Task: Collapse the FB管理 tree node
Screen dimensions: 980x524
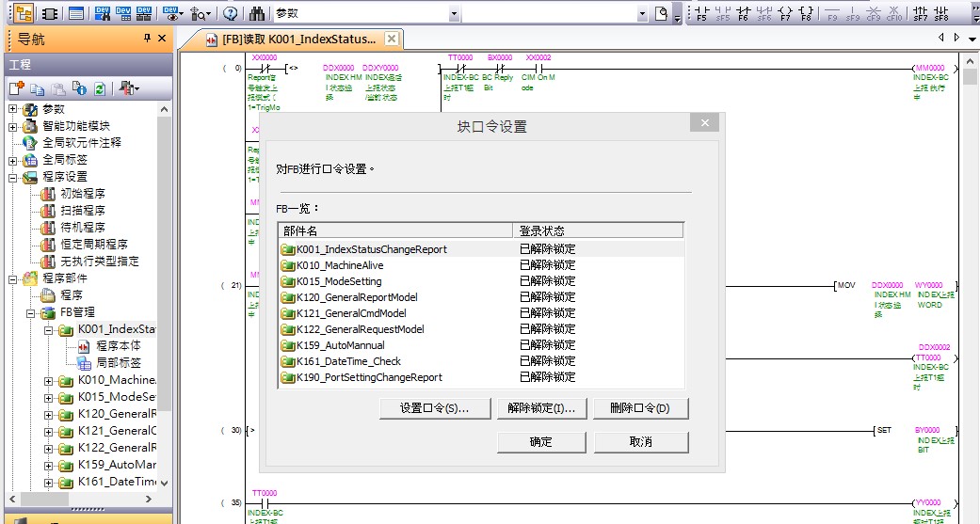Action: (x=31, y=312)
